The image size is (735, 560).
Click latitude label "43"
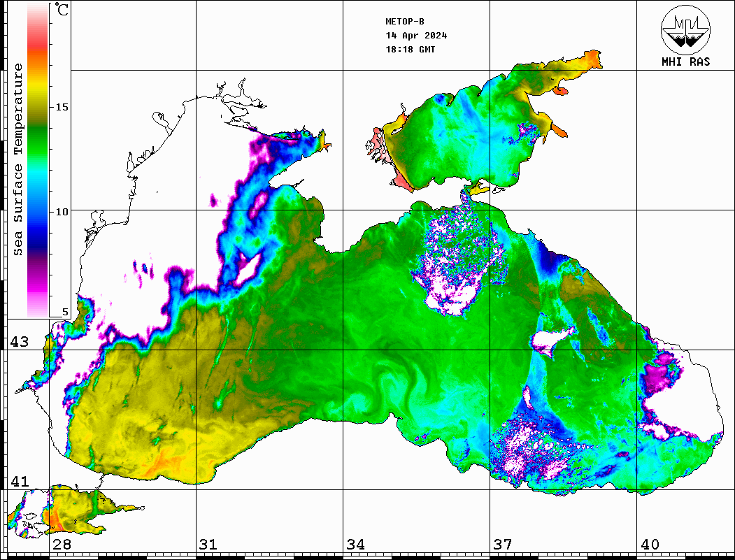[x=19, y=342]
